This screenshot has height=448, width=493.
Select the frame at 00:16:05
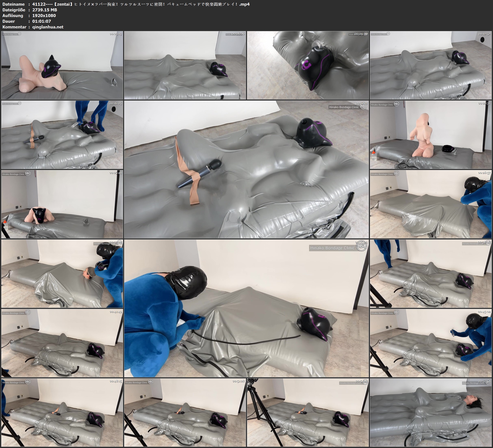click(x=62, y=135)
